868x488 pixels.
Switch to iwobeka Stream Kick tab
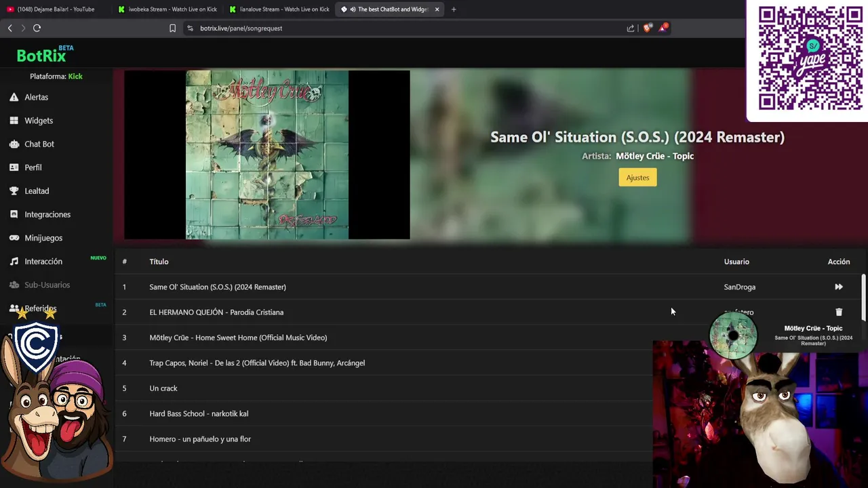[x=167, y=9]
